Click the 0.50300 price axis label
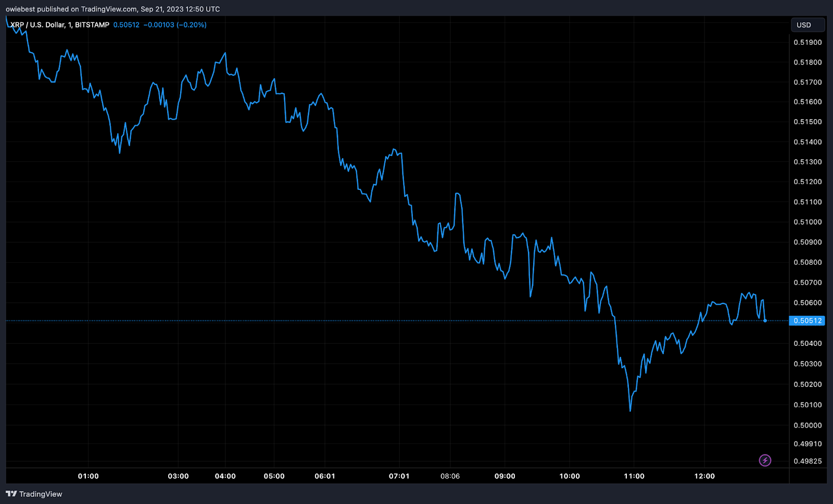 (807, 364)
